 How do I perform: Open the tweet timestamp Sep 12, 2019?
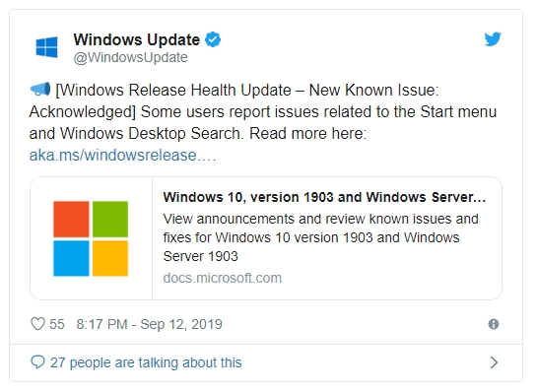[150, 324]
